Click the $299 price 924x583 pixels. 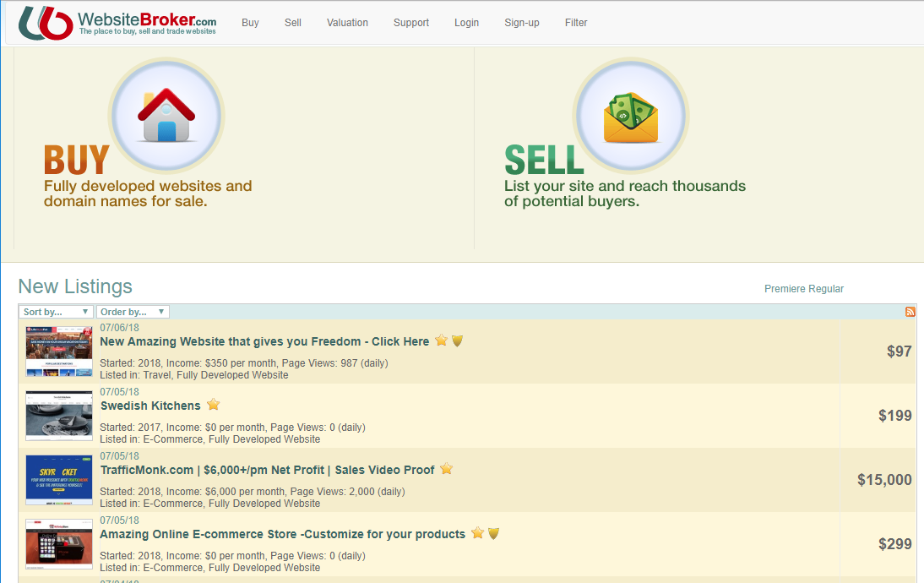(x=895, y=544)
